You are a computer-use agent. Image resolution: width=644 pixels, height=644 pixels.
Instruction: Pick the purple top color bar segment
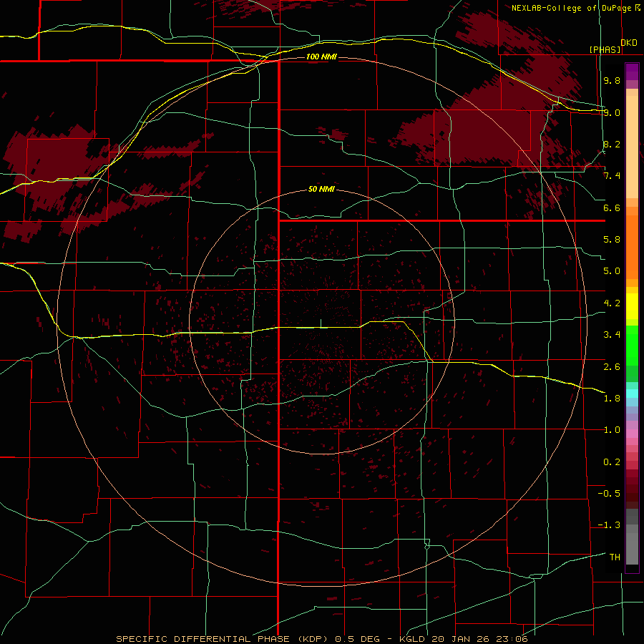point(632,72)
